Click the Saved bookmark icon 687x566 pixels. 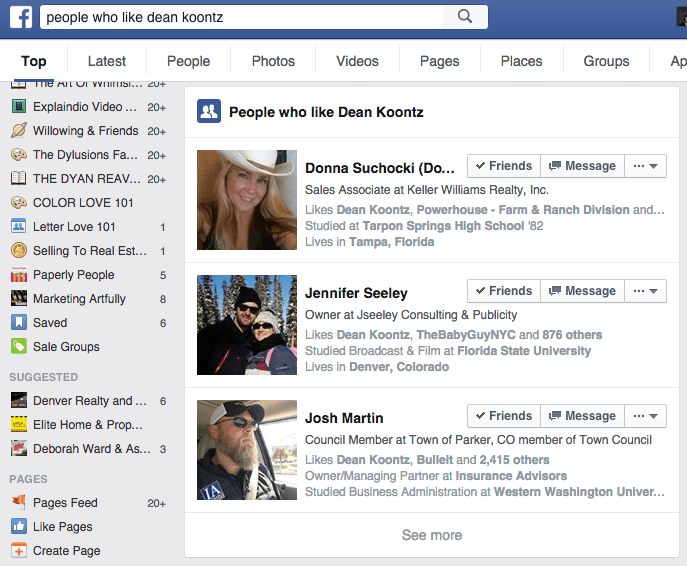(x=18, y=322)
